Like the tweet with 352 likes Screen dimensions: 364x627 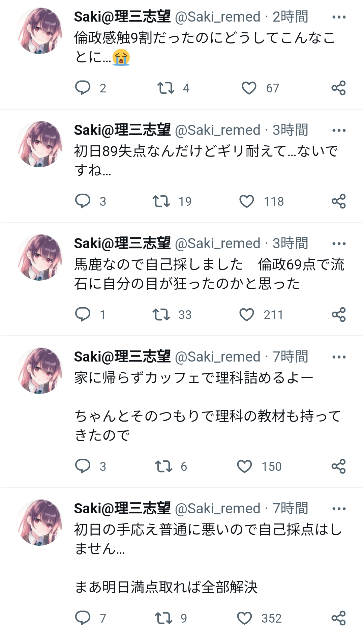[x=245, y=618]
